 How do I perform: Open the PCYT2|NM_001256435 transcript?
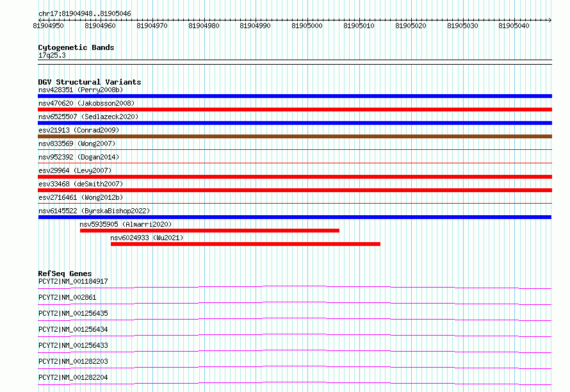click(73, 313)
